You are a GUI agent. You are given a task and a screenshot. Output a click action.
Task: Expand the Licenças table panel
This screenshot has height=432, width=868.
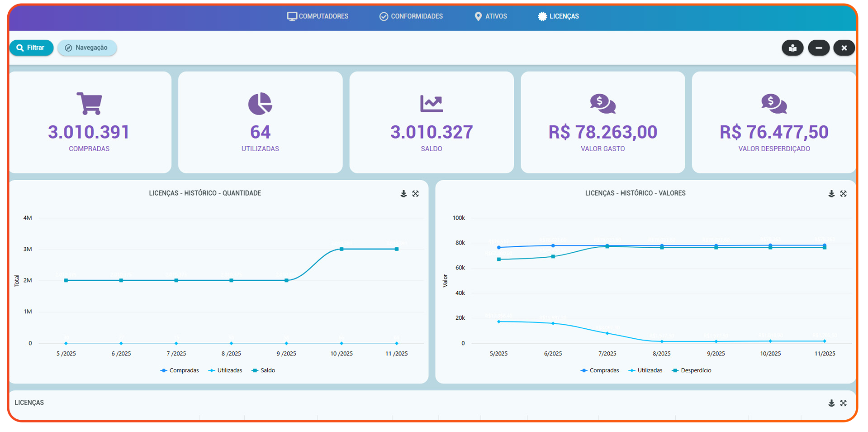[x=844, y=403]
